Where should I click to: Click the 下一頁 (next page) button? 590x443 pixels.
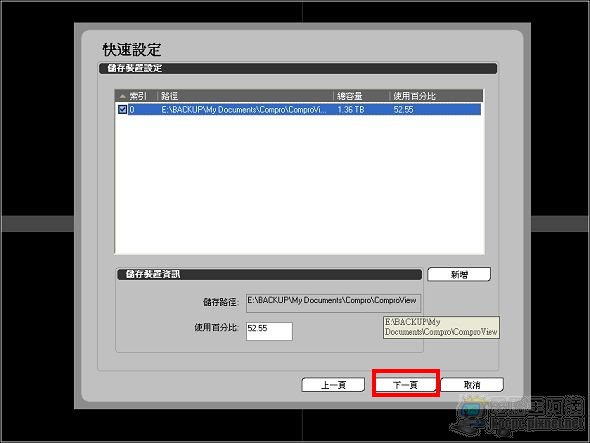[406, 385]
